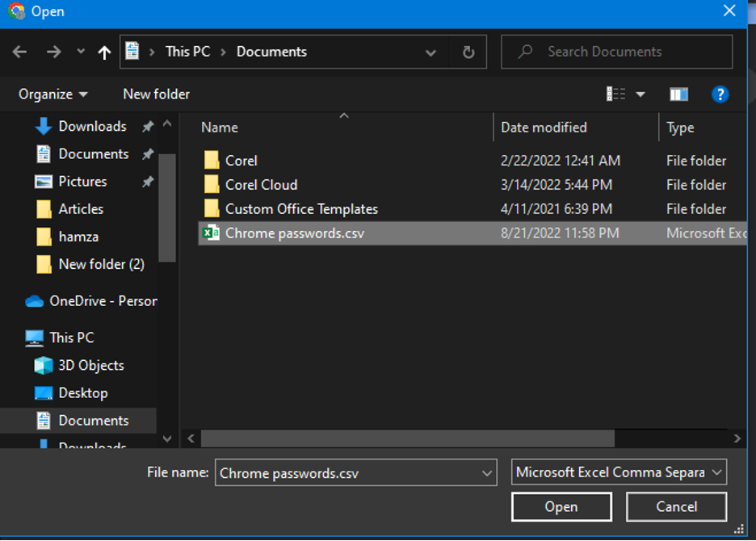This screenshot has width=756, height=541.
Task: Open Help with the question mark icon
Action: pos(720,94)
